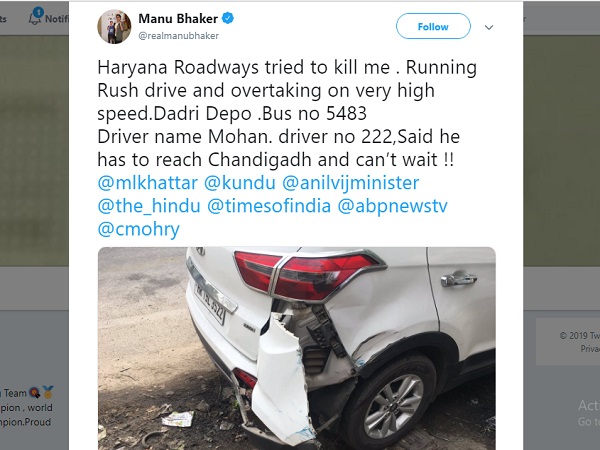Click the blue verified badge icon
This screenshot has width=600, height=450.
[228, 18]
